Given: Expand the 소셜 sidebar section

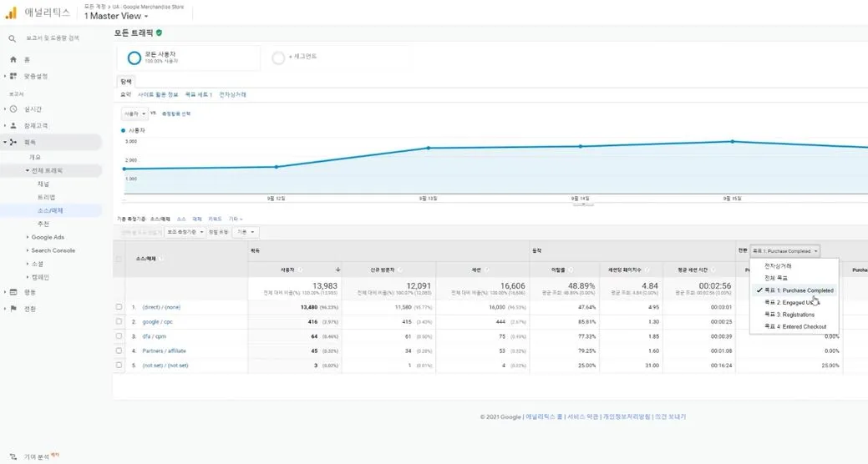Looking at the screenshot, I should point(28,264).
